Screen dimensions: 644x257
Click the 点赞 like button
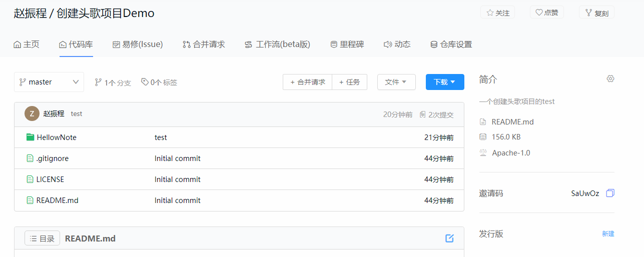(546, 12)
